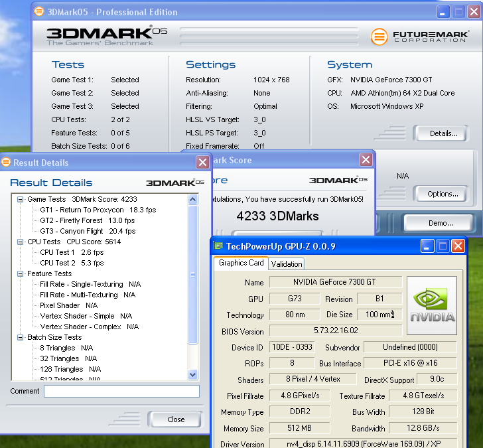The width and height of the screenshot is (483, 448).
Task: Click the Memory Type value DDR2
Action: tap(299, 411)
